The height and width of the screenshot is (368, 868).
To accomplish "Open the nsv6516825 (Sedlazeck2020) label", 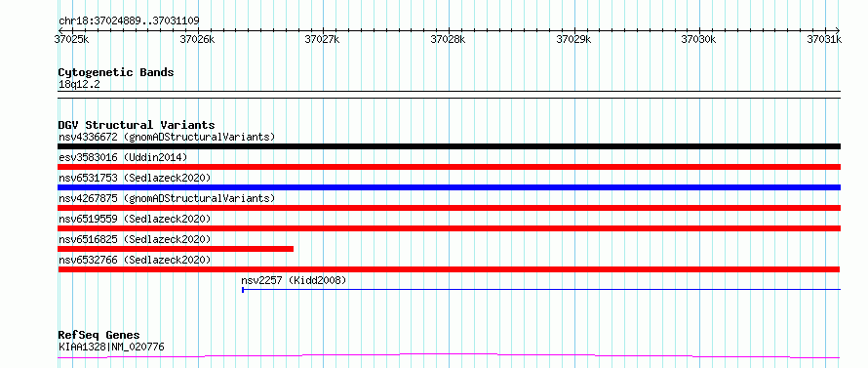I will (x=135, y=239).
